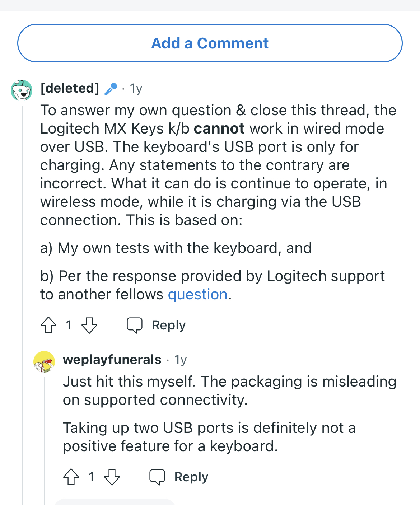Click the [deleted] username label
Screen dimensions: 420x505
pyautogui.click(x=70, y=88)
